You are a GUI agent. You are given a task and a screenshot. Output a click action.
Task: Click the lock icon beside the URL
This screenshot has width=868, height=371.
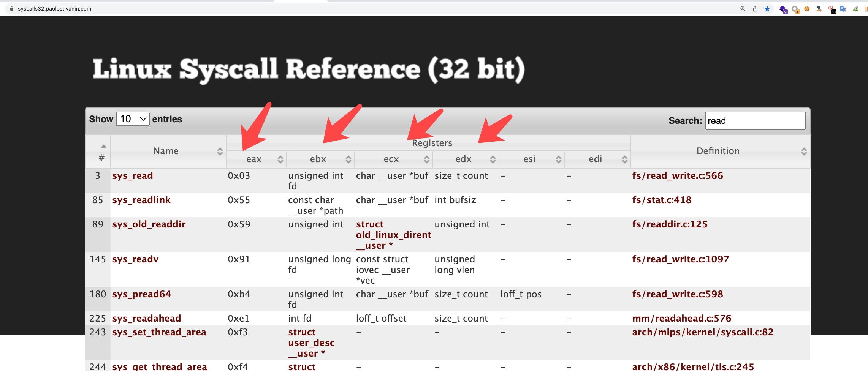click(x=12, y=9)
